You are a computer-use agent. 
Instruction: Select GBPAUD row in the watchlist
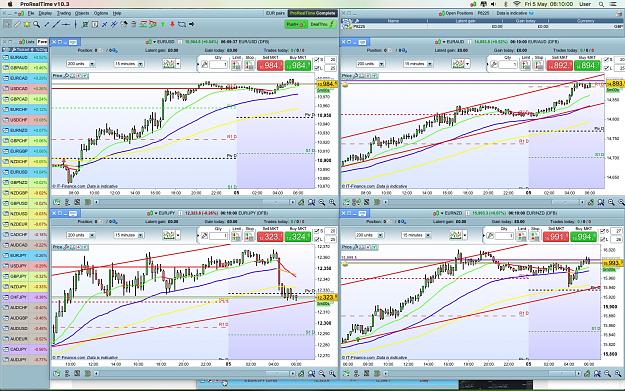click(25, 68)
